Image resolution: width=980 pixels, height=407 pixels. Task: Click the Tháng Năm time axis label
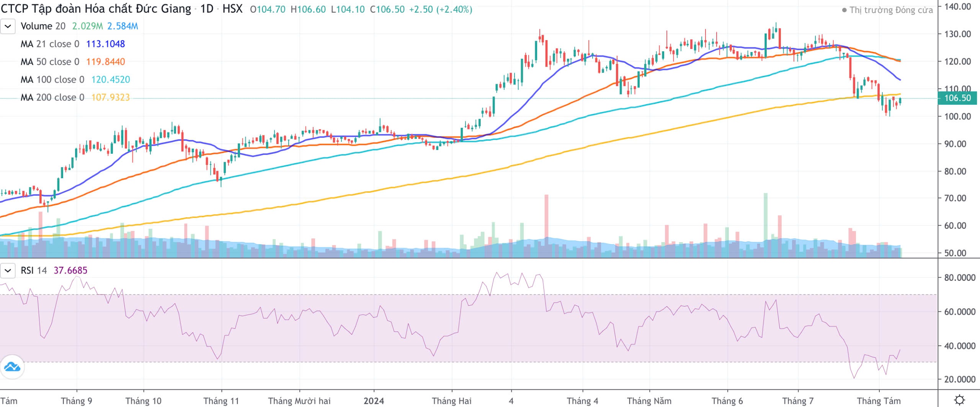[x=649, y=401]
